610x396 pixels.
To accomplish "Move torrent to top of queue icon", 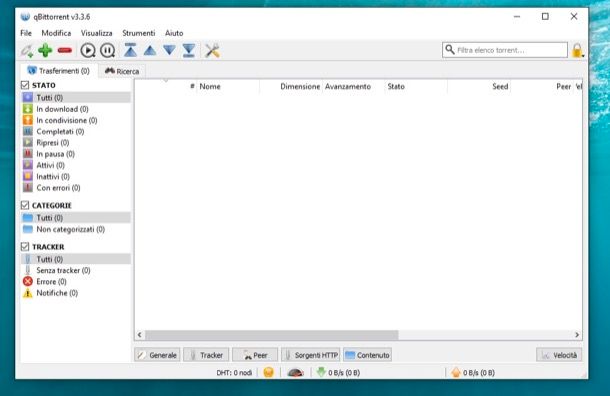I will tap(130, 50).
